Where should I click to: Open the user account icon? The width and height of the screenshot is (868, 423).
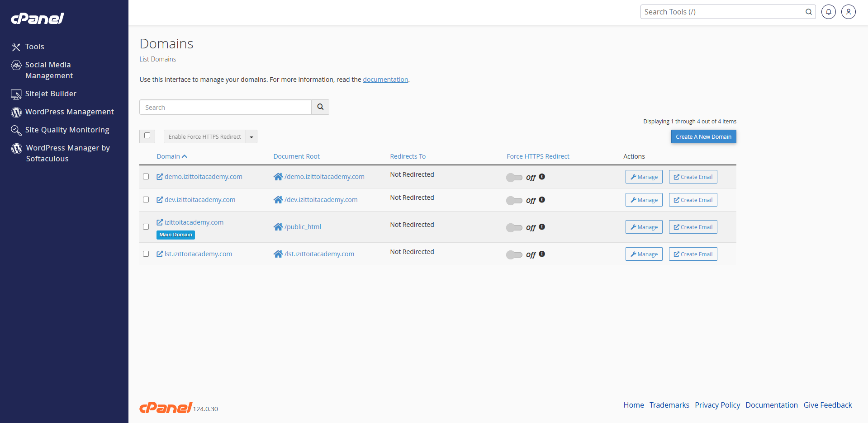point(849,12)
